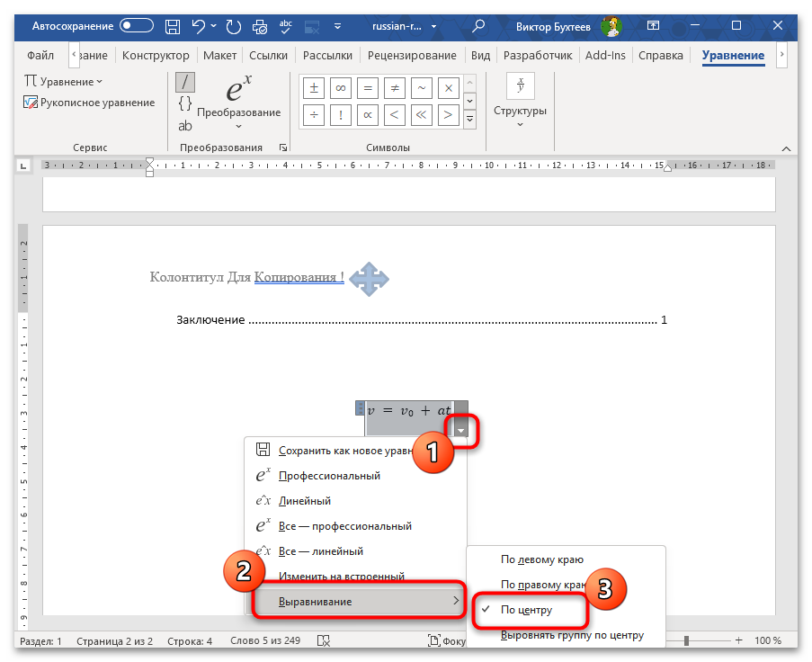Screen dimensions: 812x662
Task: Select Professional format slash icon in ribbon
Action: click(x=185, y=83)
